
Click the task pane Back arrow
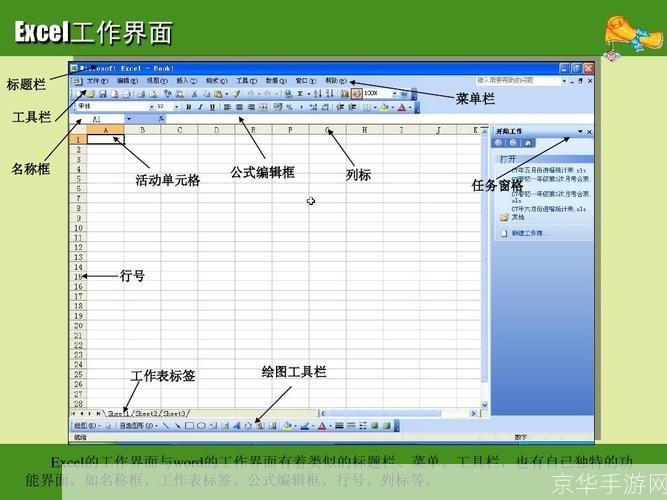pos(501,143)
